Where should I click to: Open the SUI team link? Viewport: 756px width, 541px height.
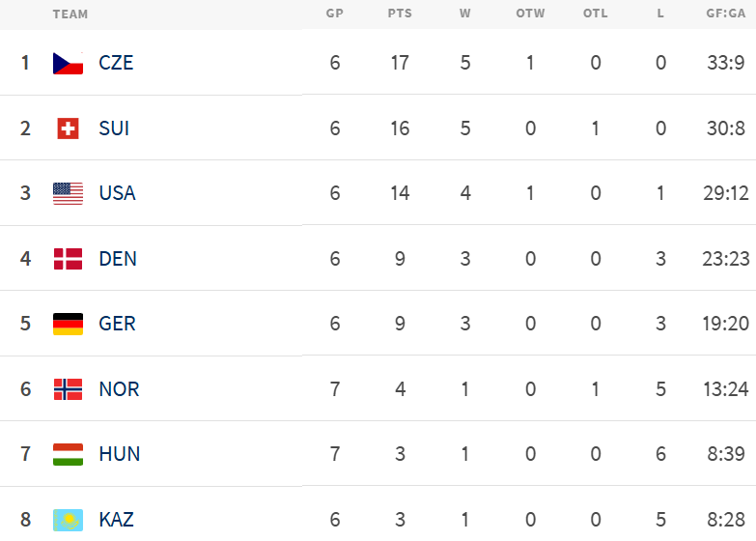(114, 128)
